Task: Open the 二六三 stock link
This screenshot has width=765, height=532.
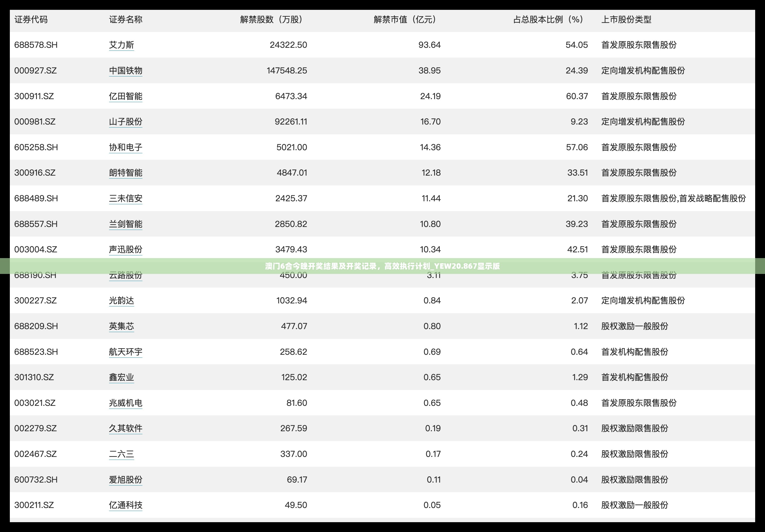Action: pyautogui.click(x=121, y=454)
